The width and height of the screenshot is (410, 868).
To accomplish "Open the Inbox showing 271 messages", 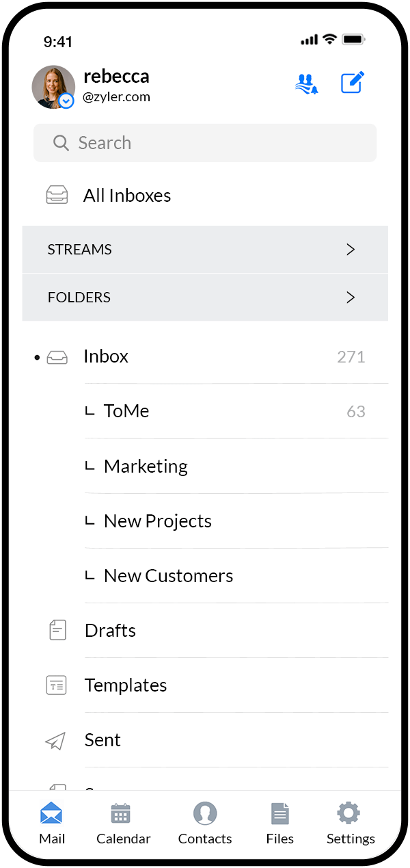I will [105, 356].
